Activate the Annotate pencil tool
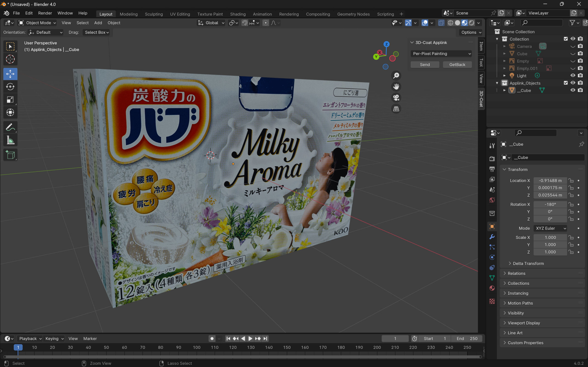This screenshot has width=588, height=367. (10, 127)
